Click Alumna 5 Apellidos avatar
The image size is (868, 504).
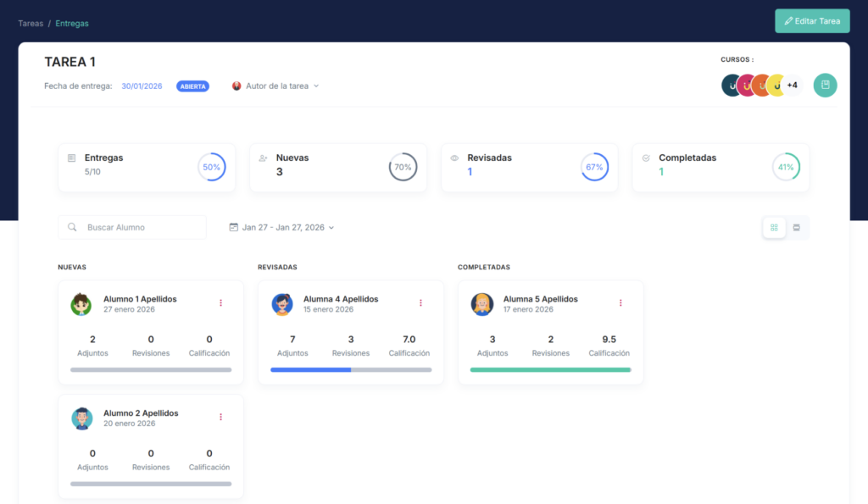coord(481,304)
